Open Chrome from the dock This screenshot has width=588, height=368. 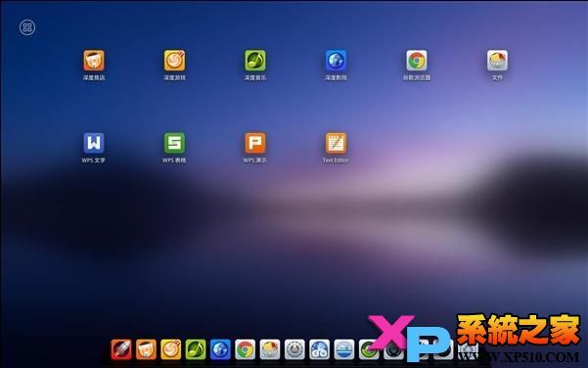pos(245,349)
